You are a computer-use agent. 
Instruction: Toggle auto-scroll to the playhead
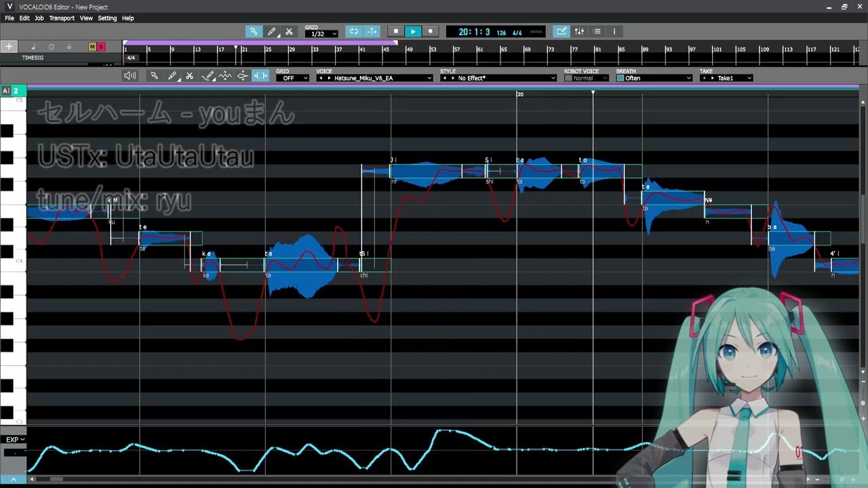coord(372,31)
